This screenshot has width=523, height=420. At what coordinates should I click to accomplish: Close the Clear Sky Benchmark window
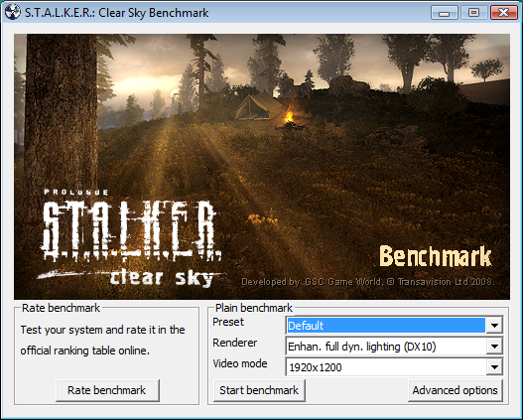(504, 13)
